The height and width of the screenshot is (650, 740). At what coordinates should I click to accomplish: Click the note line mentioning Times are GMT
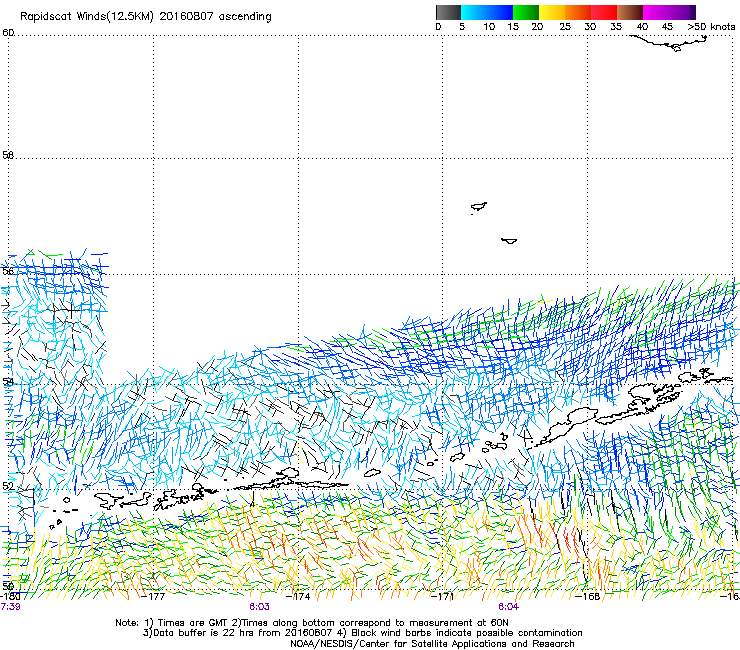click(x=312, y=623)
